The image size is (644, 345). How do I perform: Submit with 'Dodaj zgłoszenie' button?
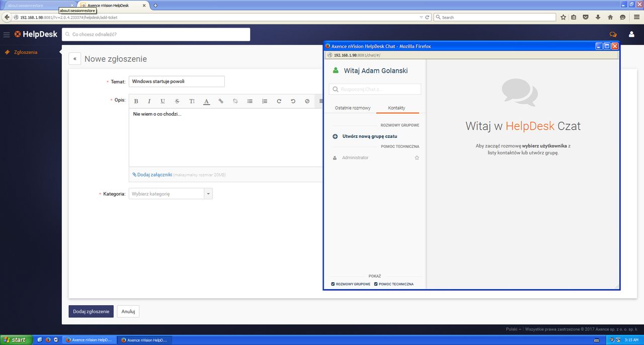coord(91,311)
